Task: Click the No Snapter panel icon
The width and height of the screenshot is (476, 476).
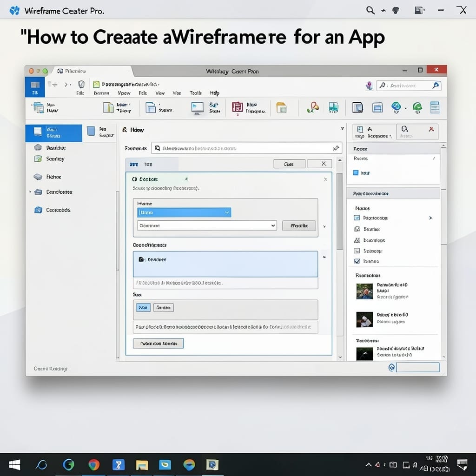Action: pos(91,131)
